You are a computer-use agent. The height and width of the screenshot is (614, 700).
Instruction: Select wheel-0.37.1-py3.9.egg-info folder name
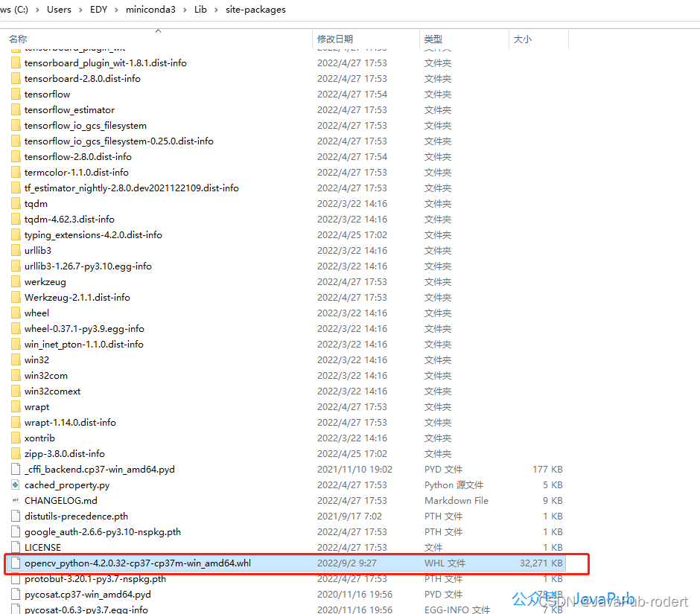click(84, 328)
